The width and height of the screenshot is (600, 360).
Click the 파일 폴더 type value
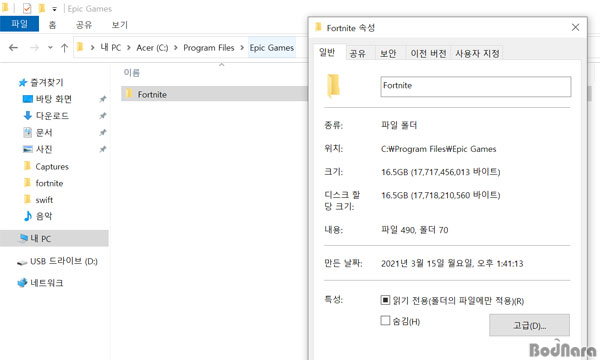pos(399,125)
